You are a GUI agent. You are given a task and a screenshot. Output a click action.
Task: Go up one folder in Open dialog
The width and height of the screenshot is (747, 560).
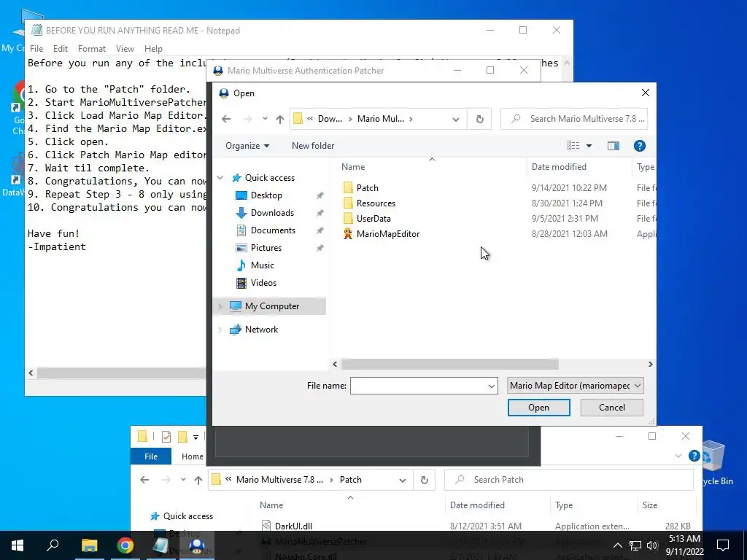click(x=280, y=119)
